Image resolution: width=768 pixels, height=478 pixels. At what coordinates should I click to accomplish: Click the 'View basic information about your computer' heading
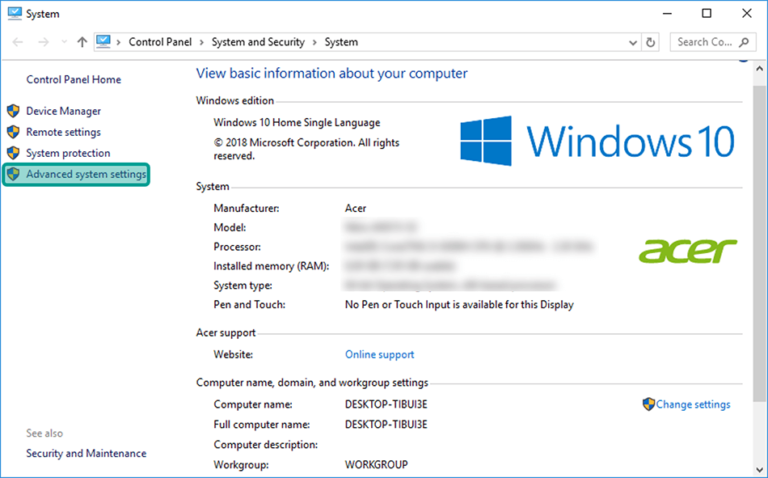tap(332, 73)
